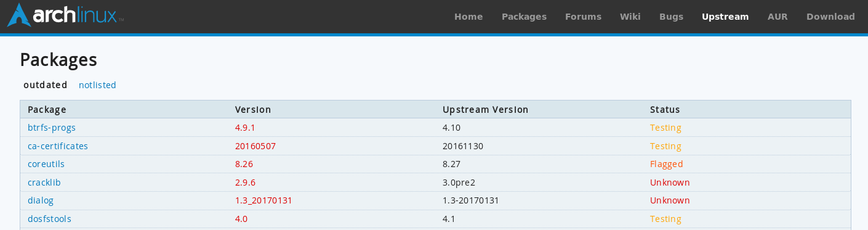Open the ca-certificates package link

(x=58, y=146)
